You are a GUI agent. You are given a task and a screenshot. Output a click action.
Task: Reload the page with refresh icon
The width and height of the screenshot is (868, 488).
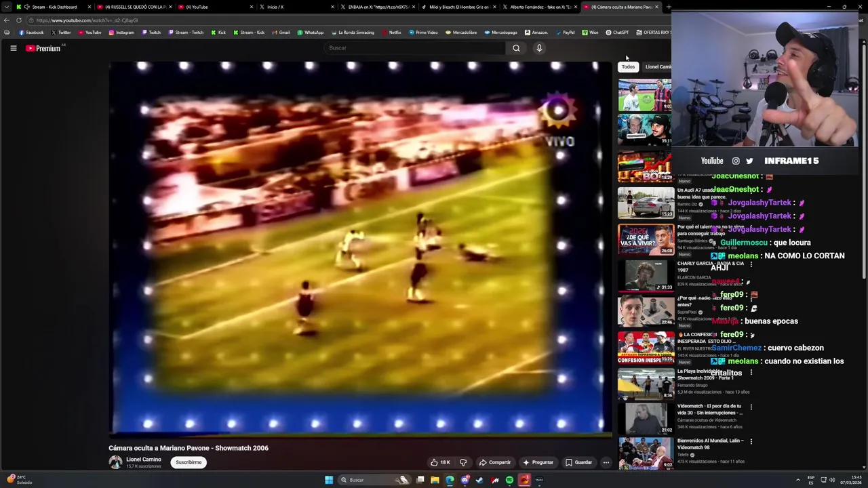point(19,20)
